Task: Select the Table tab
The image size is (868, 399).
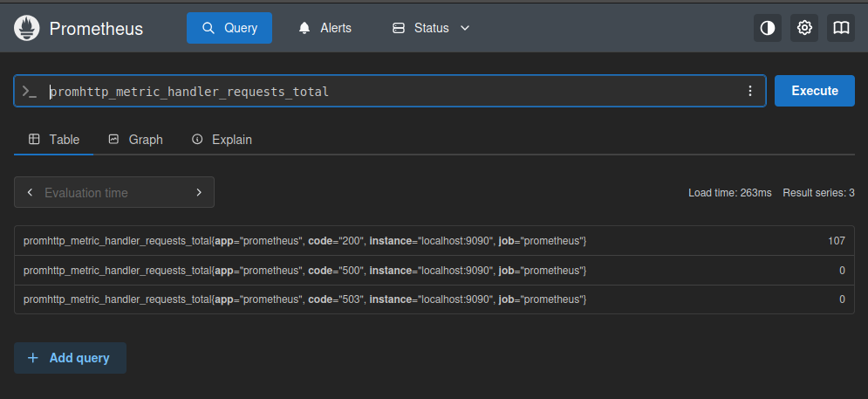Action: tap(54, 140)
